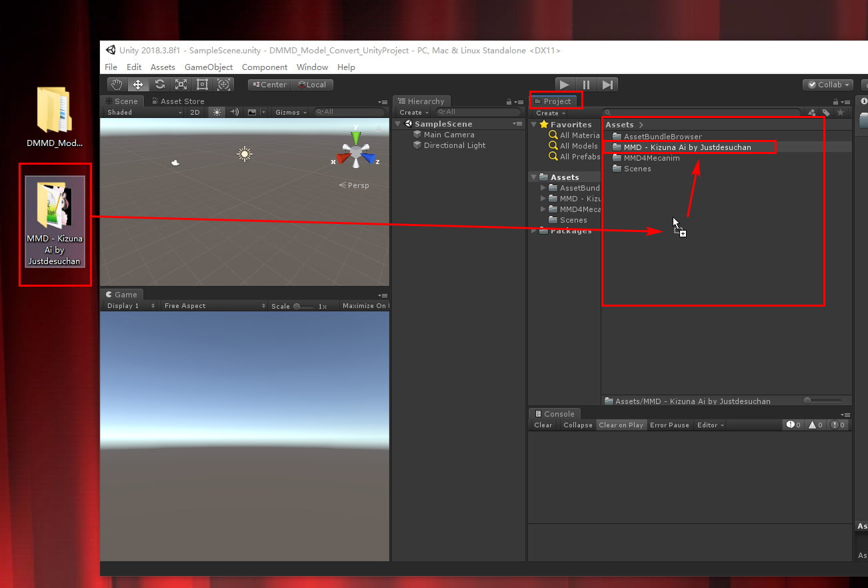Screen dimensions: 868x588
Task: Open the GameObject menu
Action: tap(209, 67)
